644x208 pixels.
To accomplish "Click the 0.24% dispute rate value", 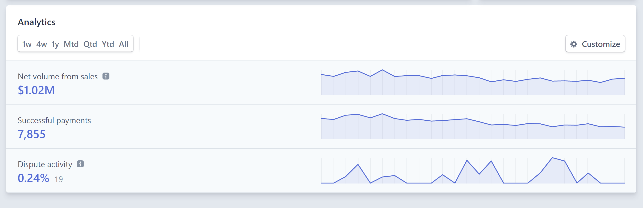I will coord(33,178).
